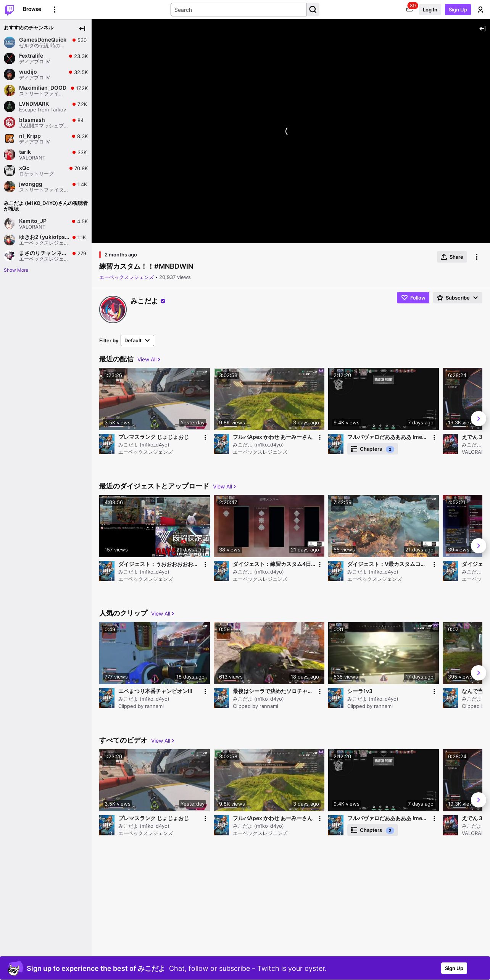
Task: Open LVNDMARK channel avatar
Action: pos(10,106)
